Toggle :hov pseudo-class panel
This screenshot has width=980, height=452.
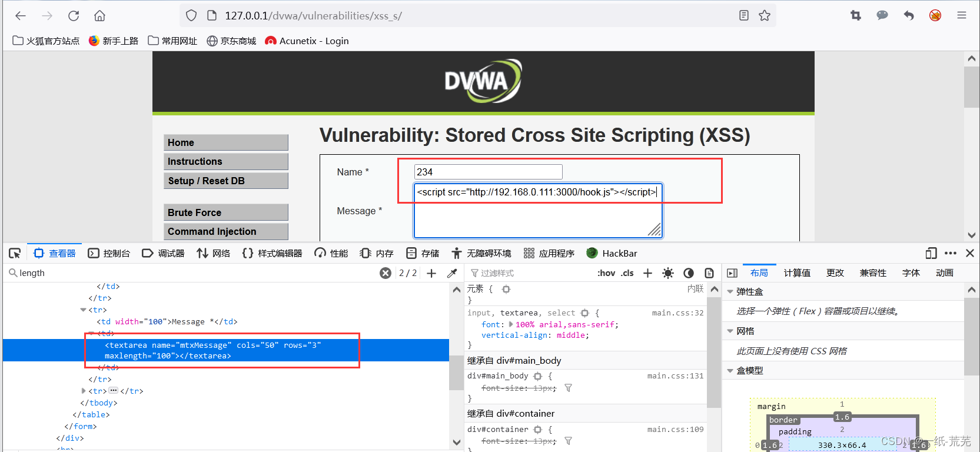(x=606, y=273)
